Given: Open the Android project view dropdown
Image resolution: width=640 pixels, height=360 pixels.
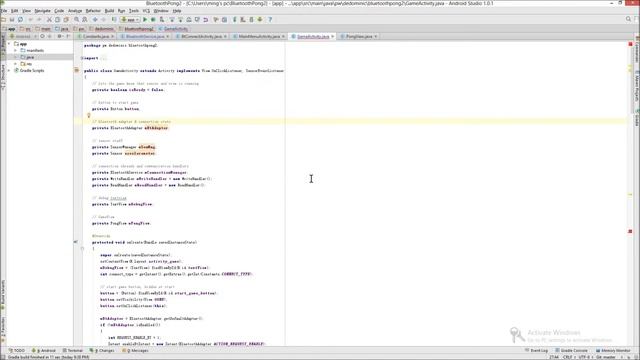Looking at the screenshot, I should pyautogui.click(x=23, y=36).
